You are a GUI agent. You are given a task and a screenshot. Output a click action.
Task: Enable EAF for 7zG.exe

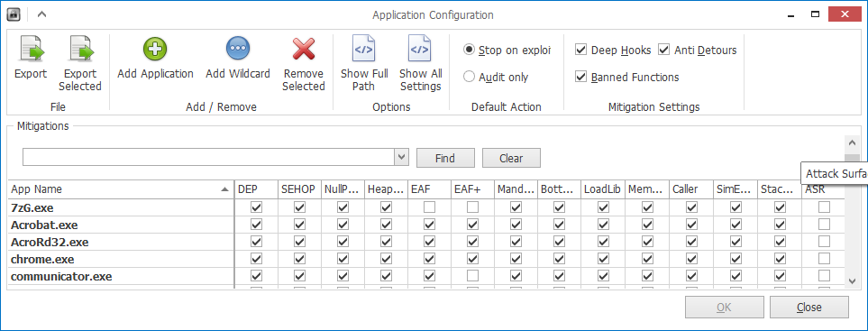point(430,207)
